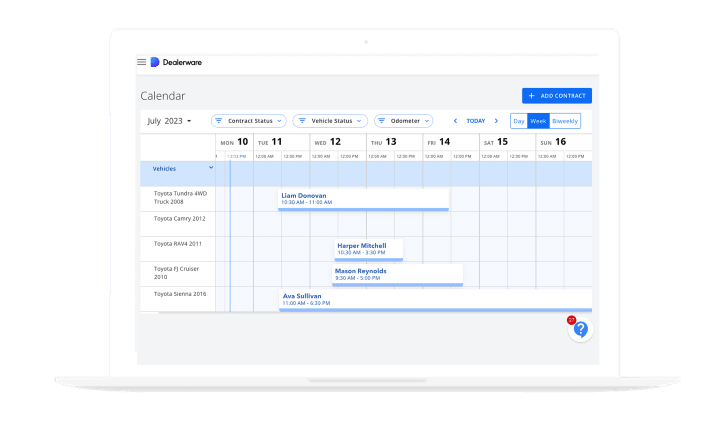Go to previous week with left arrow
The height and width of the screenshot is (425, 720).
pyautogui.click(x=456, y=121)
